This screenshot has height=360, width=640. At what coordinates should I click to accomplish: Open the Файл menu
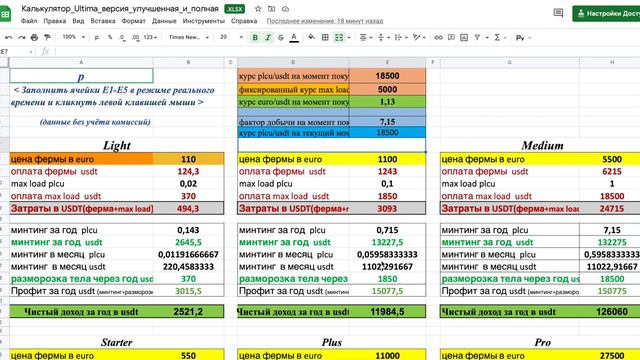coord(29,21)
